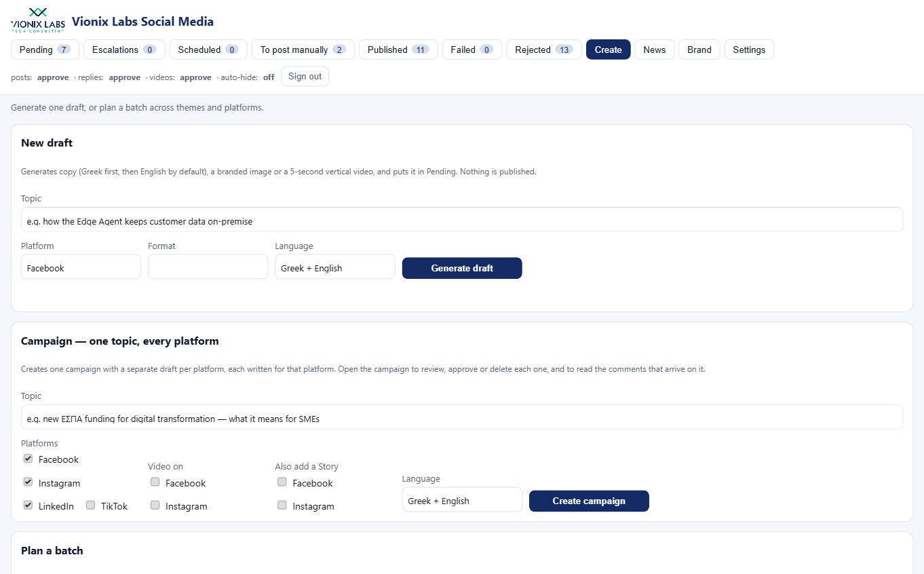Open the New draft Language dropdown

(x=334, y=267)
